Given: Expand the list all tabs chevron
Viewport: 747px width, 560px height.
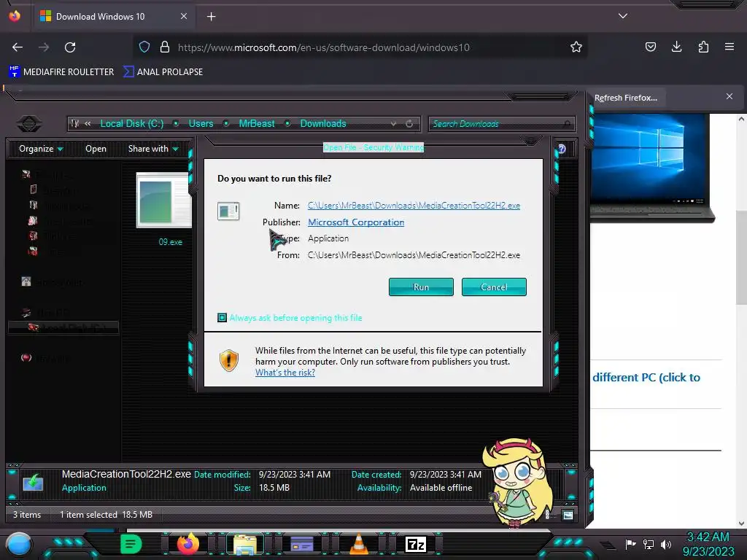Looking at the screenshot, I should [x=623, y=16].
